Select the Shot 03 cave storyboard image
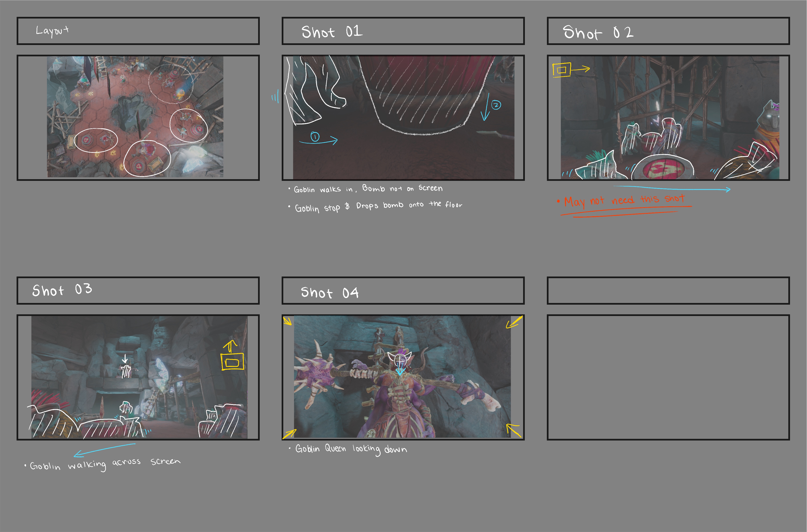This screenshot has height=532, width=807. (139, 377)
